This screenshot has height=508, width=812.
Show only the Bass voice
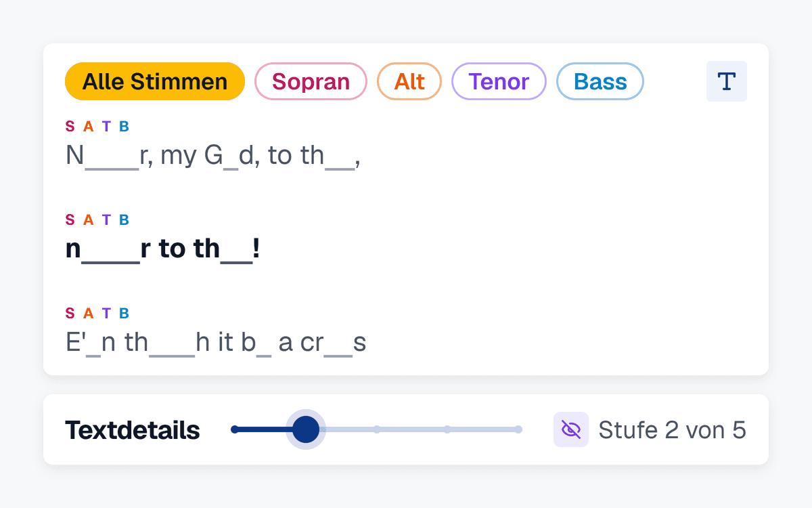tap(600, 81)
